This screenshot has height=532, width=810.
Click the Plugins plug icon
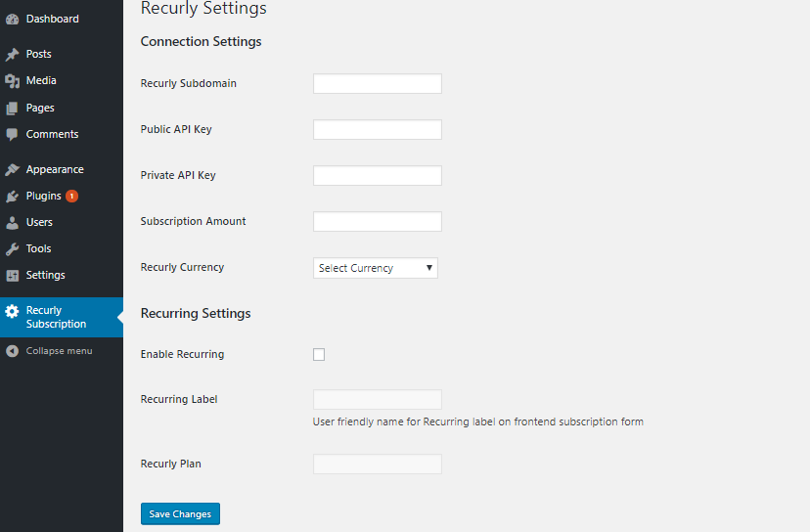13,197
